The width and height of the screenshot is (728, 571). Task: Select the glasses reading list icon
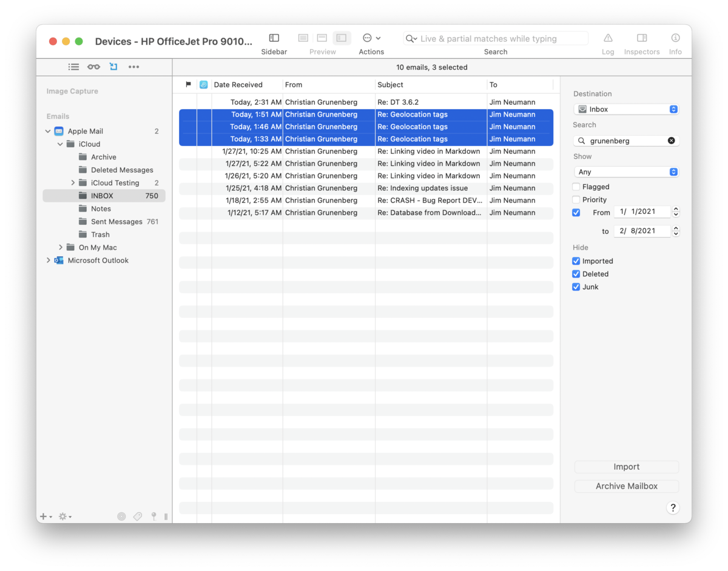[x=93, y=67]
